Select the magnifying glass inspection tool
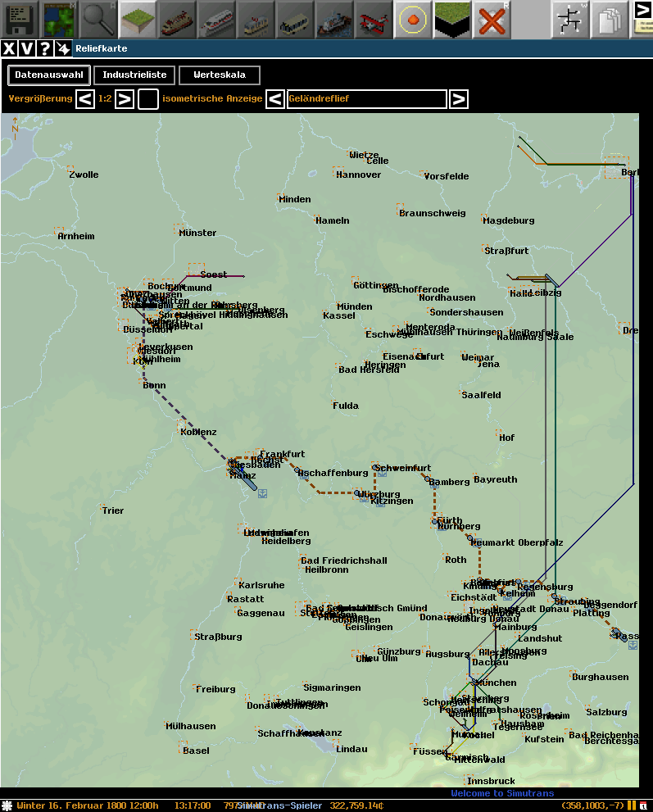The height and width of the screenshot is (812, 653). 98,19
